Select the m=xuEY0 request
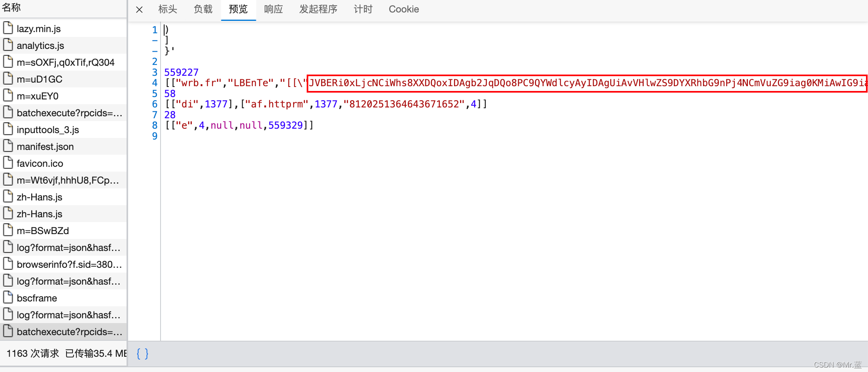Image resolution: width=868 pixels, height=372 pixels. [x=63, y=96]
